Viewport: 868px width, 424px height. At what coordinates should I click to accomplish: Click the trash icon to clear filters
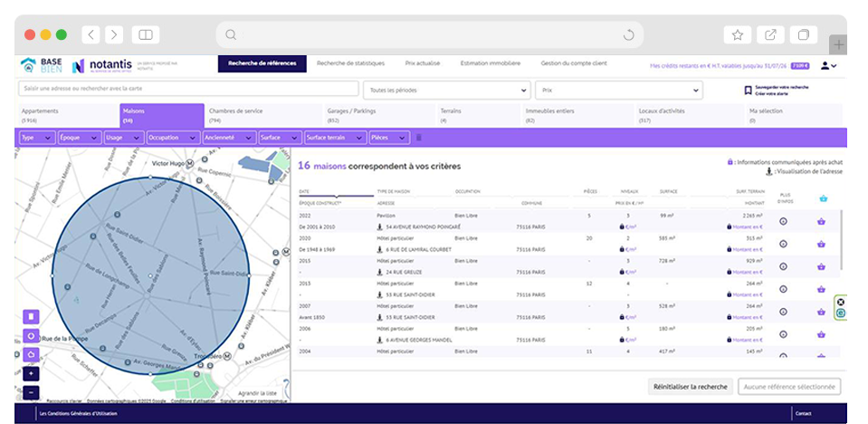[x=418, y=138]
